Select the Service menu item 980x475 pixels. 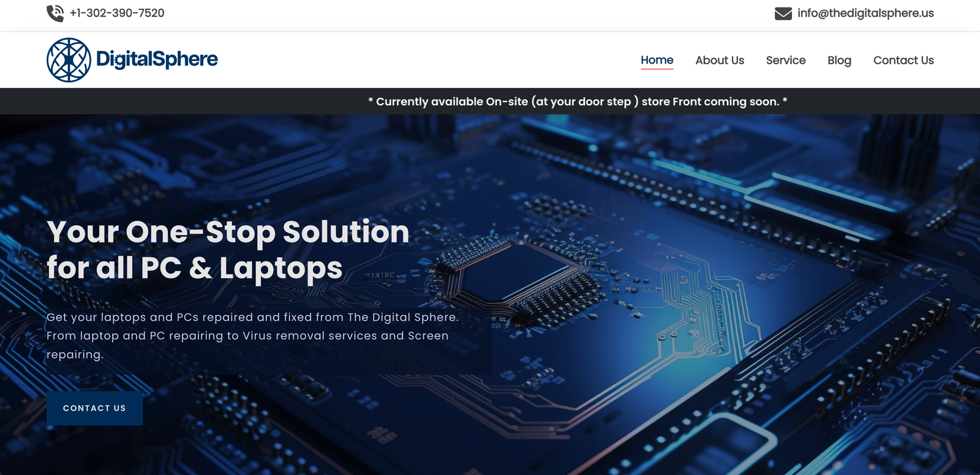coord(785,60)
